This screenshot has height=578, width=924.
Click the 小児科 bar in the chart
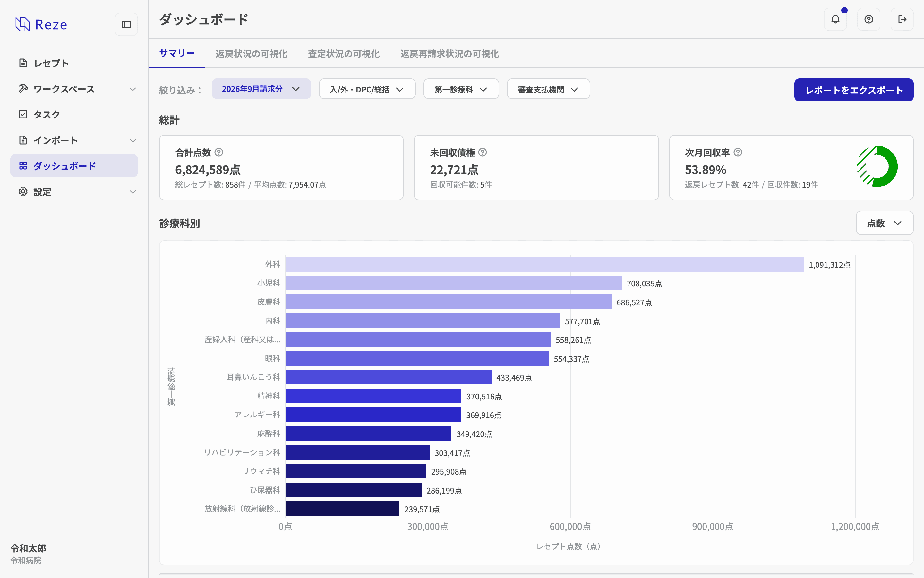click(x=454, y=283)
